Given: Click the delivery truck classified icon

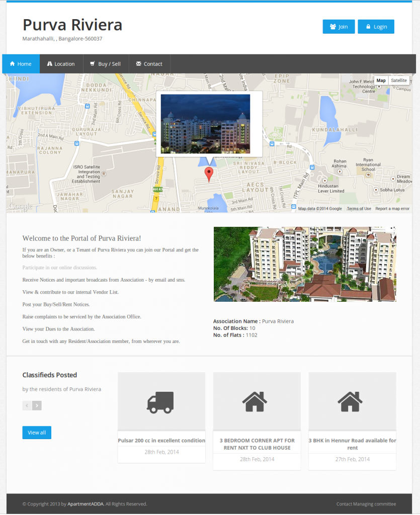Looking at the screenshot, I should pyautogui.click(x=160, y=402).
